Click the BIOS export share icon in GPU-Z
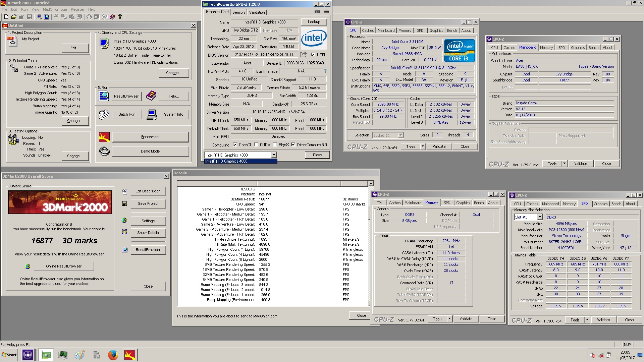The width and height of the screenshot is (644, 362). [303, 55]
